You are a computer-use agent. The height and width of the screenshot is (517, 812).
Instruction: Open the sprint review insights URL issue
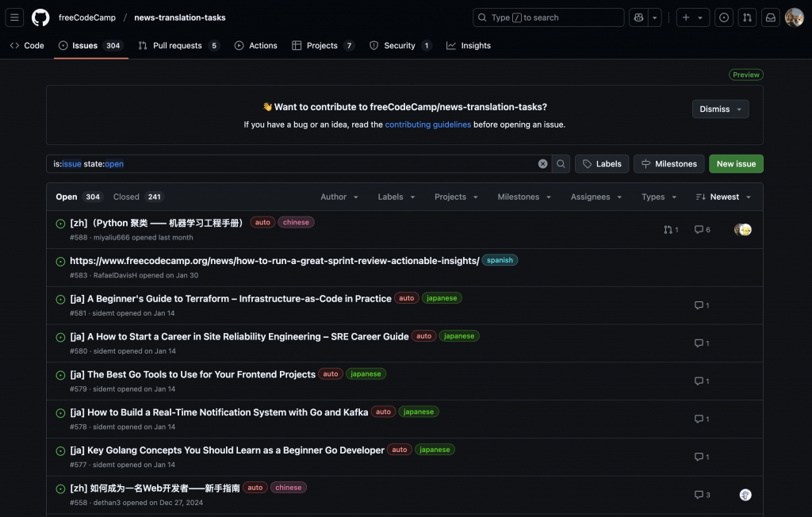(x=274, y=261)
